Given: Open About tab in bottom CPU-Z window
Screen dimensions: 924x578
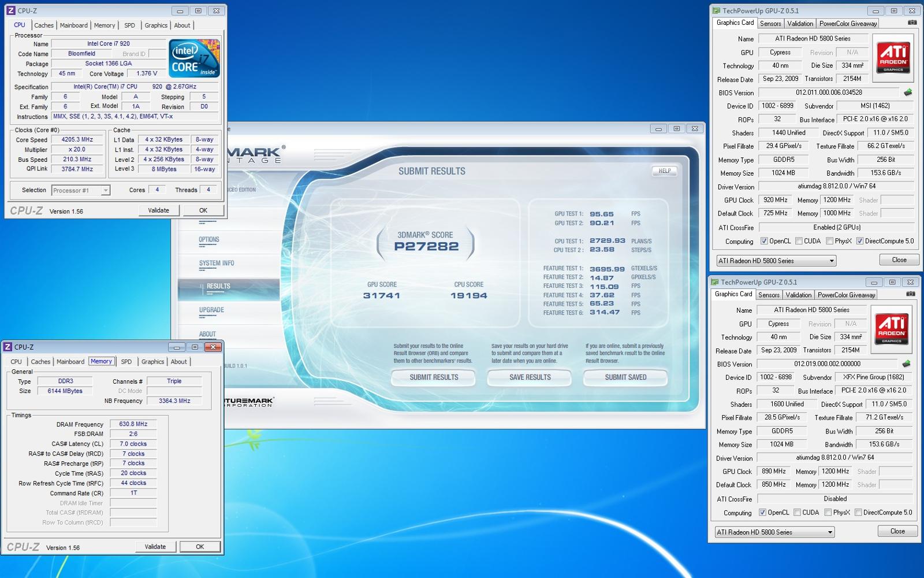Looking at the screenshot, I should coord(178,362).
